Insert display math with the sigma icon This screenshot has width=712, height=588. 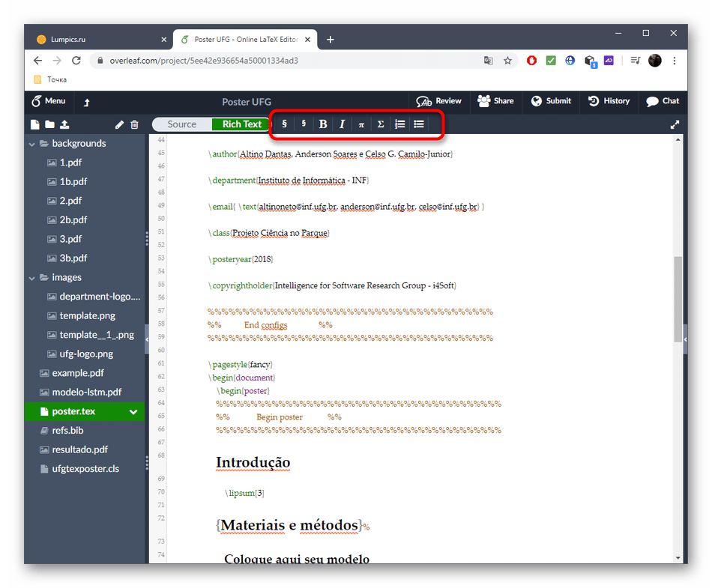[x=381, y=124]
